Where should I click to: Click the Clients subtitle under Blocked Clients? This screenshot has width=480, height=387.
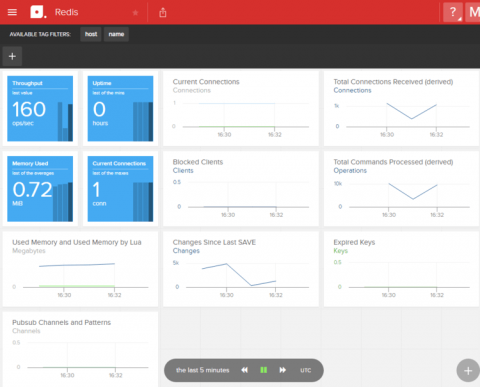[183, 171]
